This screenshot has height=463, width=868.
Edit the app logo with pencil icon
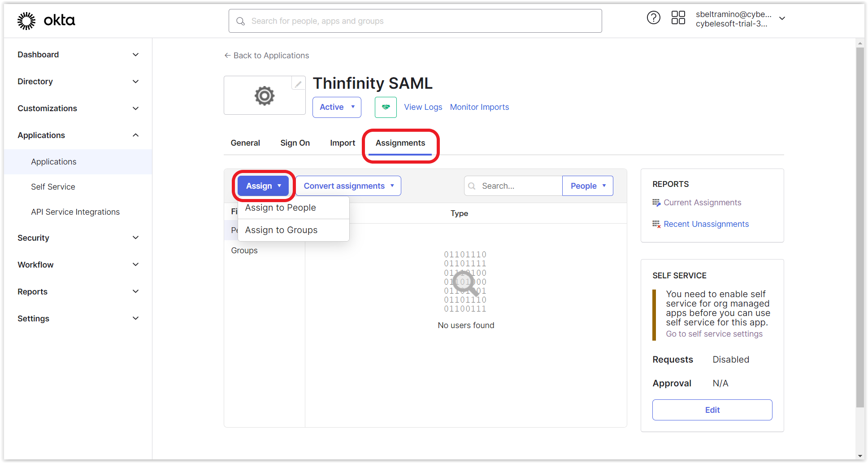(x=298, y=83)
